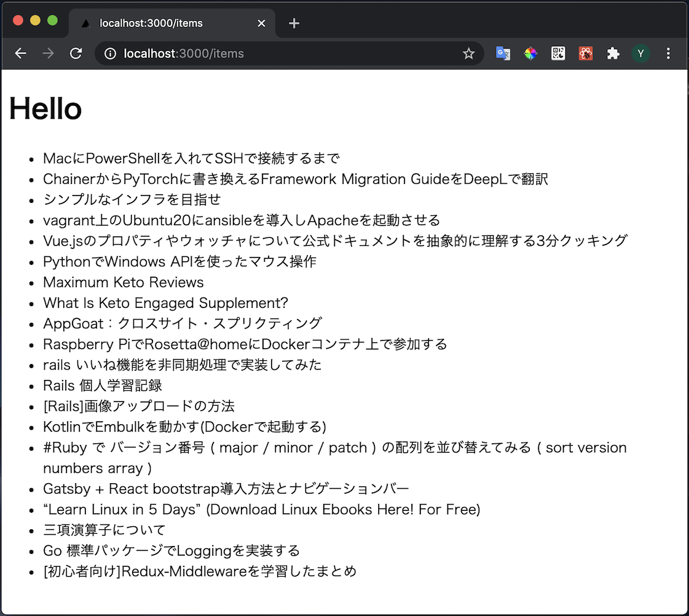Click the Vue.js list item
This screenshot has width=689, height=616.
click(x=335, y=241)
